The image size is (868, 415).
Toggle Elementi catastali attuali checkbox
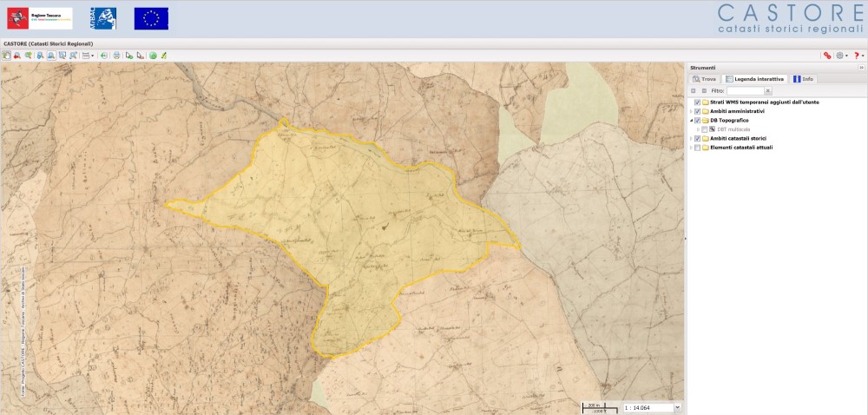[x=698, y=148]
